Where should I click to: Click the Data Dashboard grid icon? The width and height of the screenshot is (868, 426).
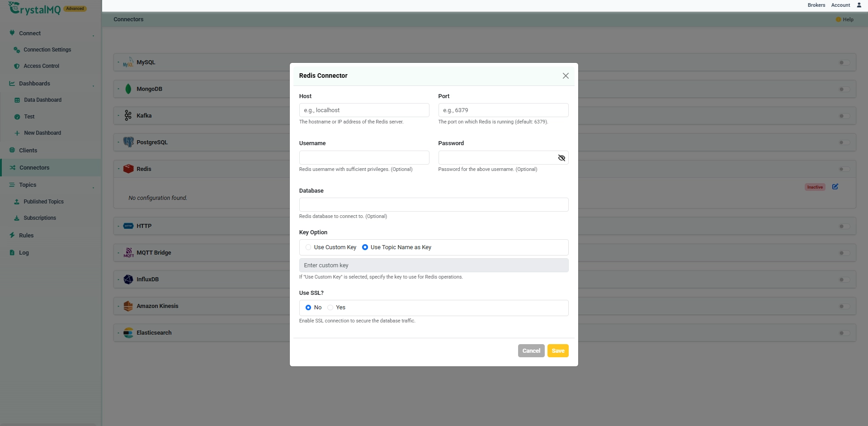tap(17, 100)
